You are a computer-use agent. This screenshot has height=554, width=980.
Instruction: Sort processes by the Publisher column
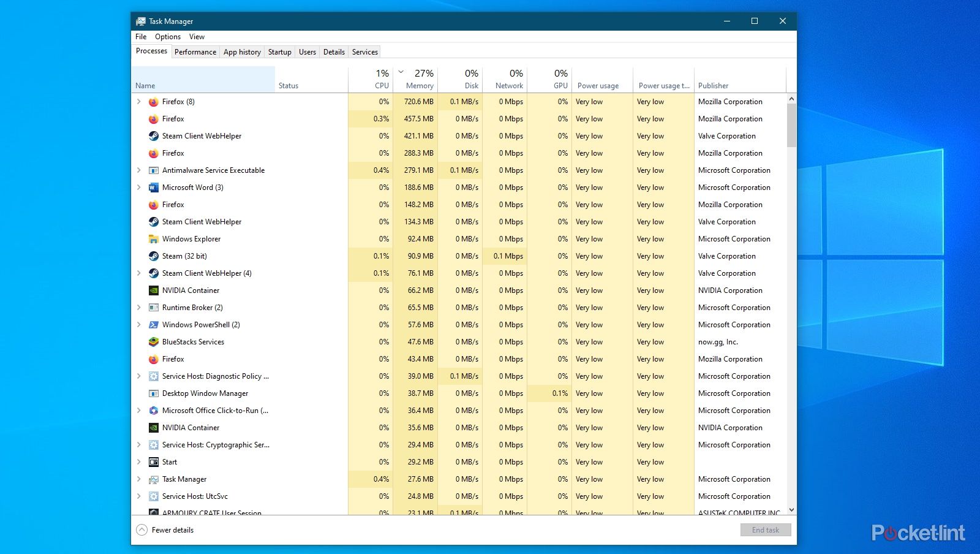click(x=740, y=79)
